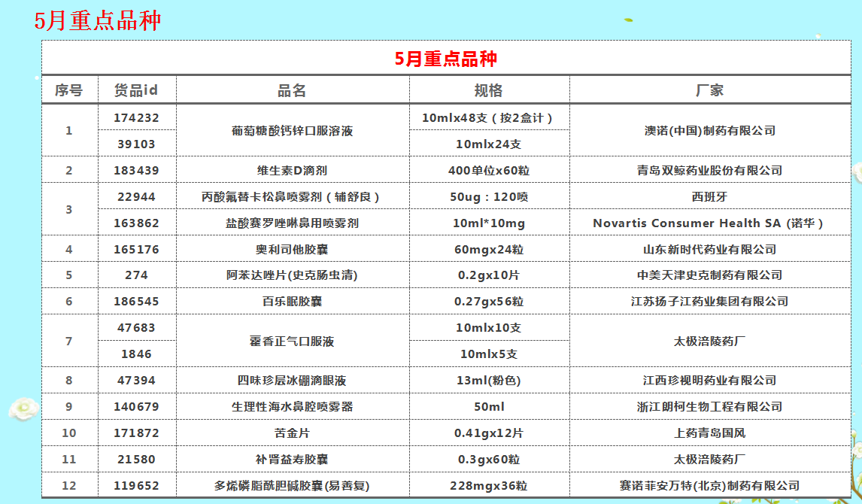This screenshot has width=862, height=504.
Task: Select product name "生理性海水鼻腔喷雾器"
Action: [x=292, y=407]
